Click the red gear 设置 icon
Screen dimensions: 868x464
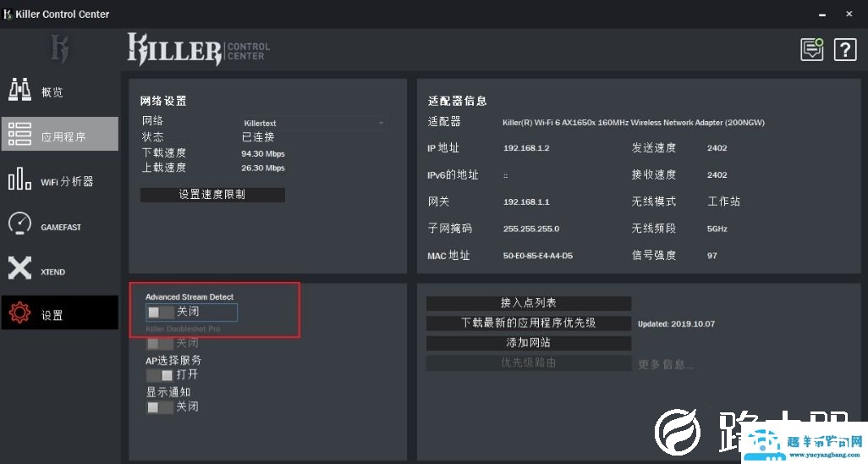click(x=20, y=312)
